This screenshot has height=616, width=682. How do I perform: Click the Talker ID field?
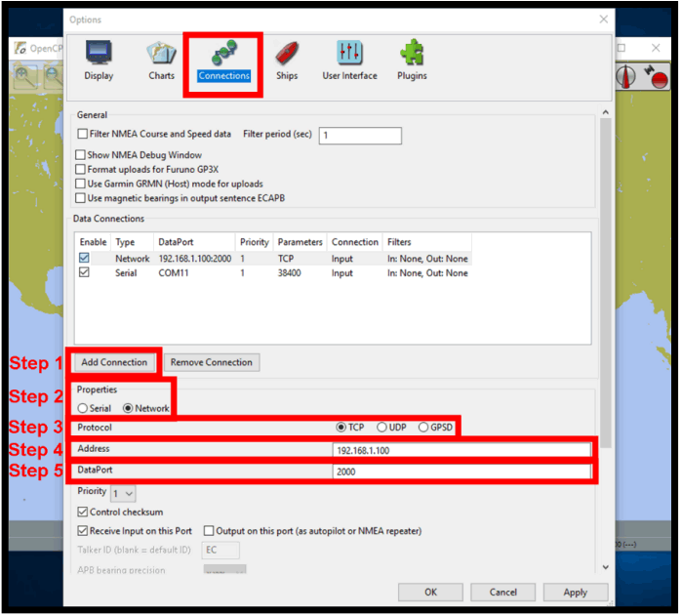point(221,551)
